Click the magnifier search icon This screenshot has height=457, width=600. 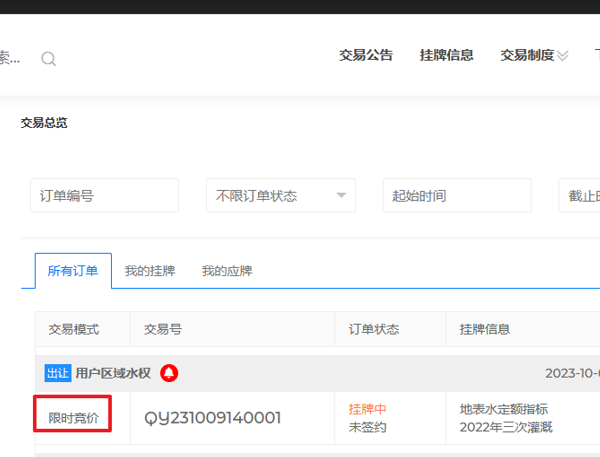(48, 59)
